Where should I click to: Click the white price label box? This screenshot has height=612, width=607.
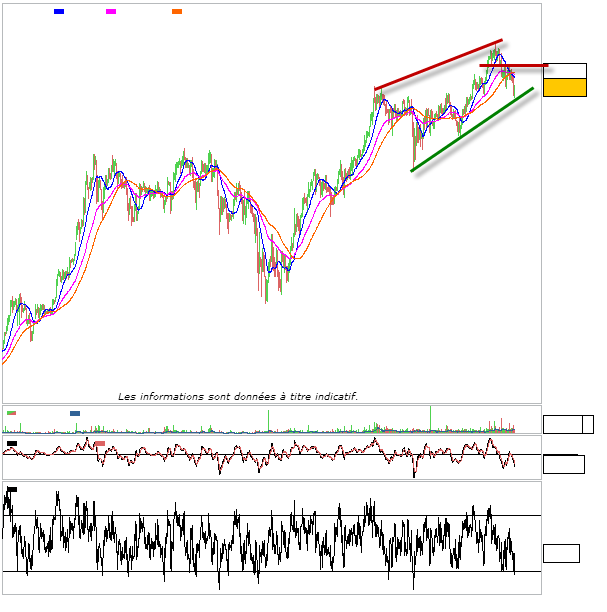pyautogui.click(x=565, y=71)
